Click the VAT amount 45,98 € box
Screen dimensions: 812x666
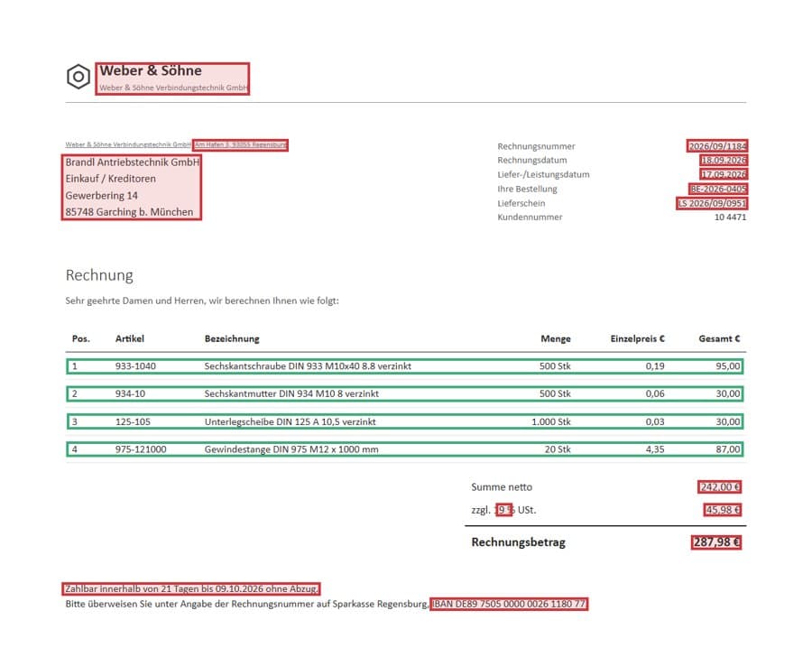tap(723, 510)
